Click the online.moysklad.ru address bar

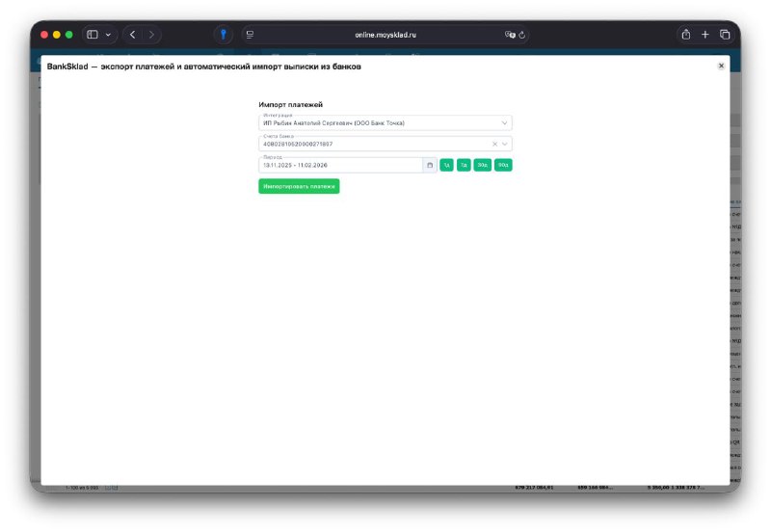coord(385,35)
